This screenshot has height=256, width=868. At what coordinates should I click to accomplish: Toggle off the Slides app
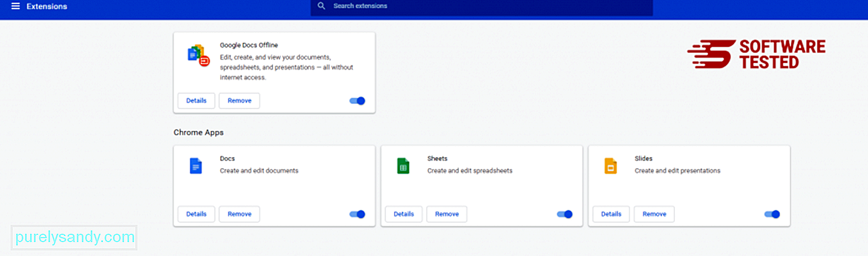coord(772,214)
